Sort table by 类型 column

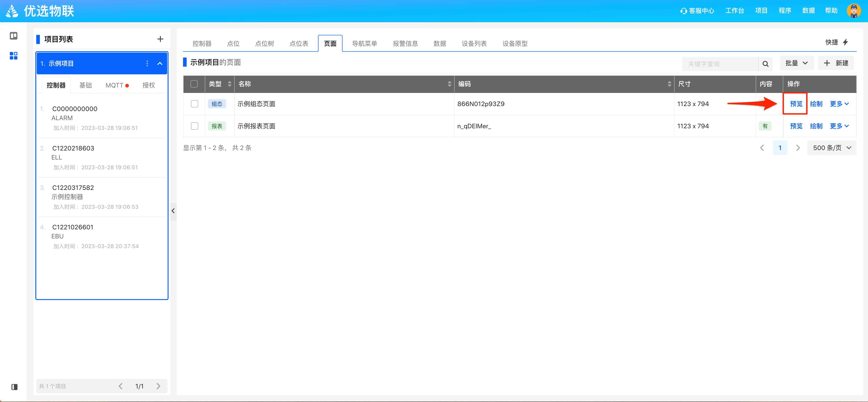tap(229, 84)
